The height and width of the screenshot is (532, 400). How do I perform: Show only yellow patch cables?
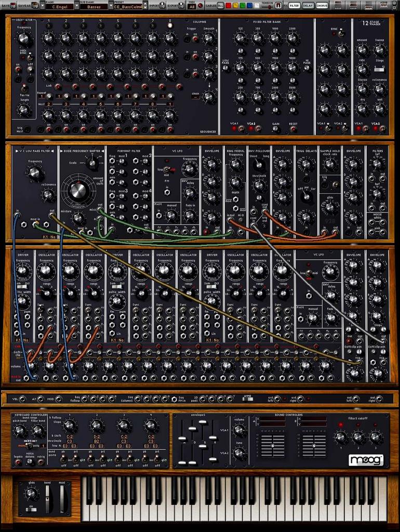tap(235, 6)
